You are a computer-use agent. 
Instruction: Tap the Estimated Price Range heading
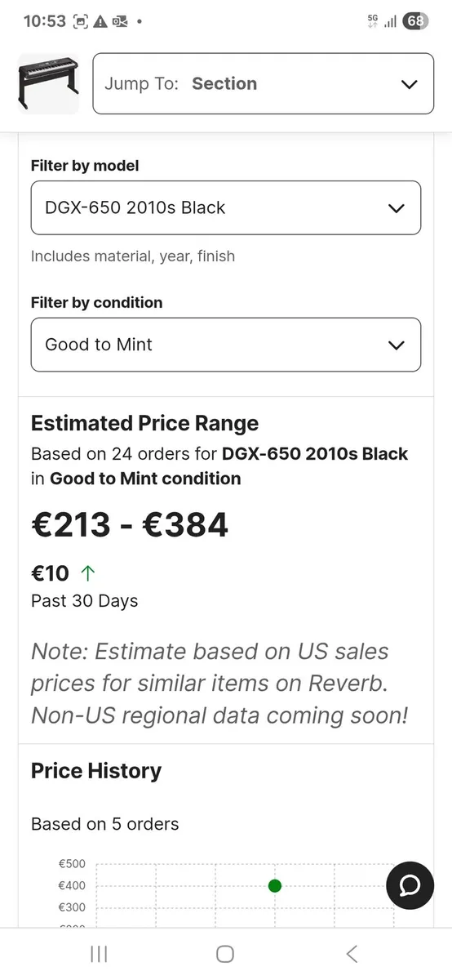click(144, 423)
